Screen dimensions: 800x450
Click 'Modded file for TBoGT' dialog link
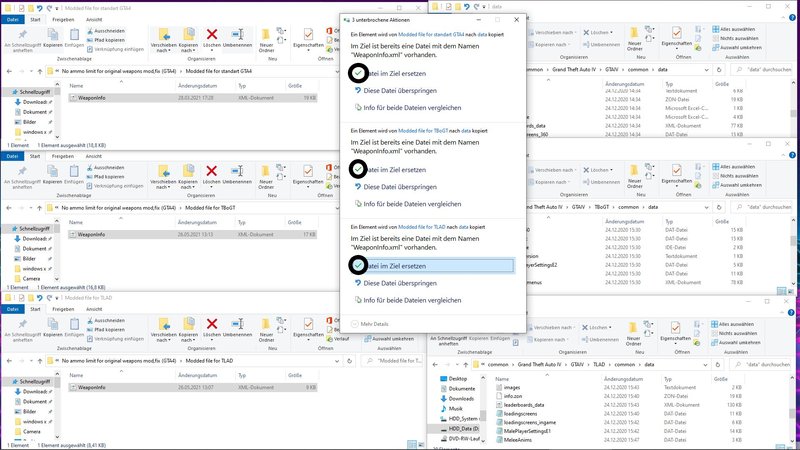click(x=423, y=131)
